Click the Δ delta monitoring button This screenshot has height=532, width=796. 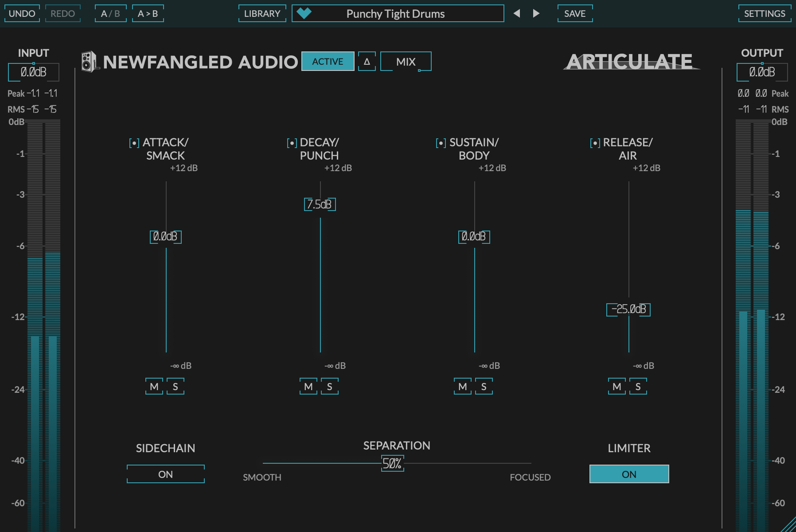click(367, 61)
